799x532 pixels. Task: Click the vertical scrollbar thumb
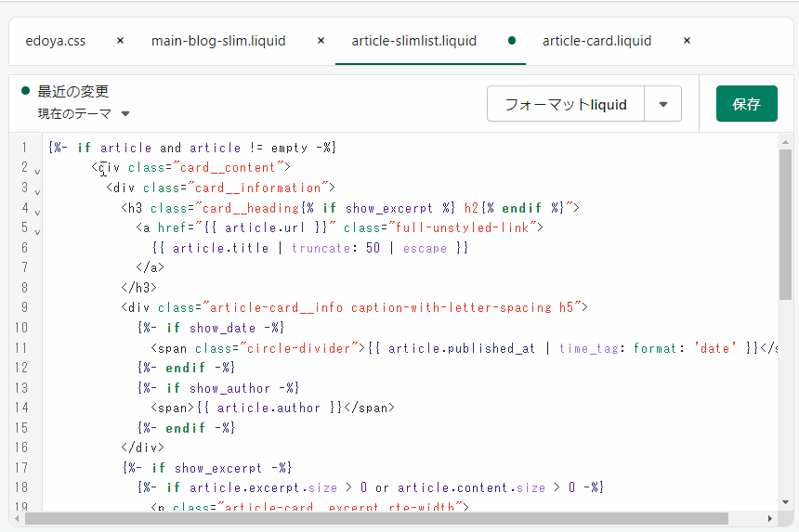coord(785,225)
